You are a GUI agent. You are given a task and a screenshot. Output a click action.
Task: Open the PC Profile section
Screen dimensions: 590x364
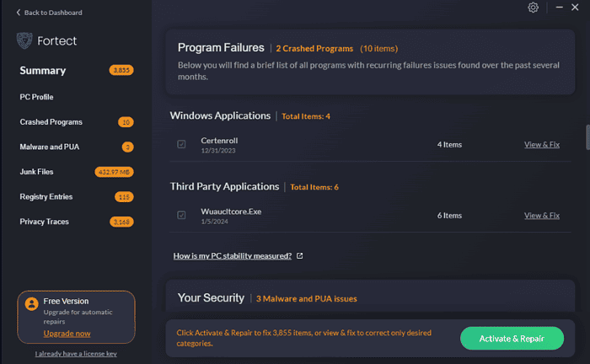click(x=36, y=97)
